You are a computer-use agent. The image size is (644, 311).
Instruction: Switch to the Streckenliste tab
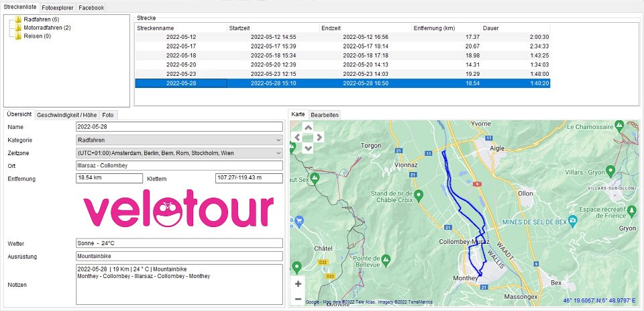pyautogui.click(x=20, y=7)
